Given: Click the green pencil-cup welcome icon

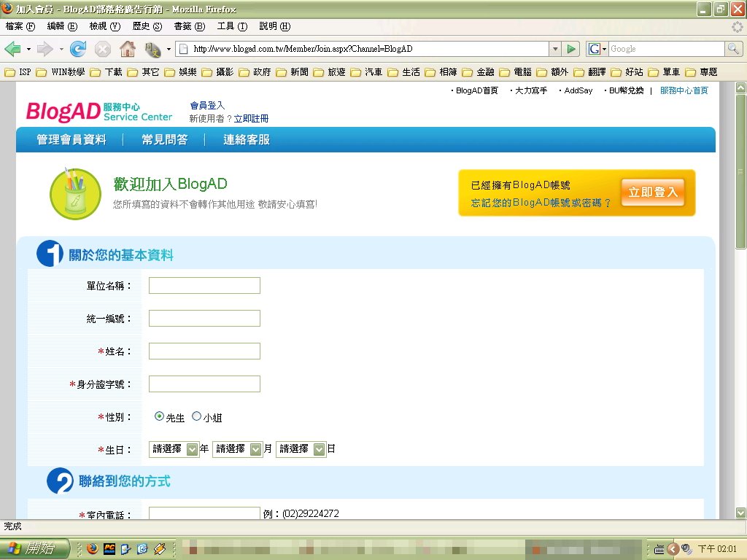Looking at the screenshot, I should coord(75,194).
